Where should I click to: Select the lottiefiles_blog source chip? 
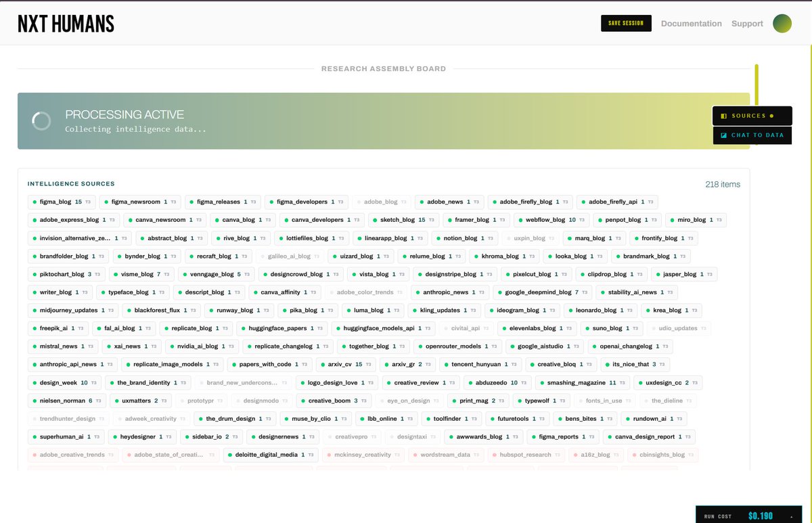coord(312,238)
